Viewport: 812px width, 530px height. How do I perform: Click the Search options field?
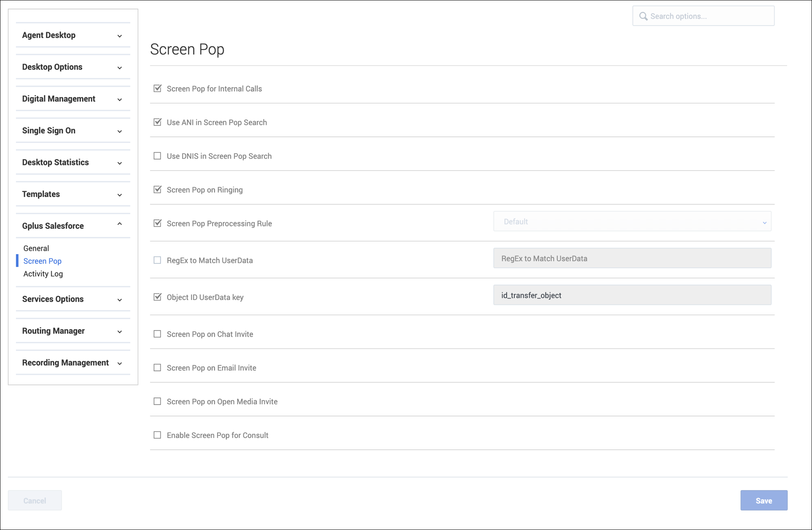709,16
